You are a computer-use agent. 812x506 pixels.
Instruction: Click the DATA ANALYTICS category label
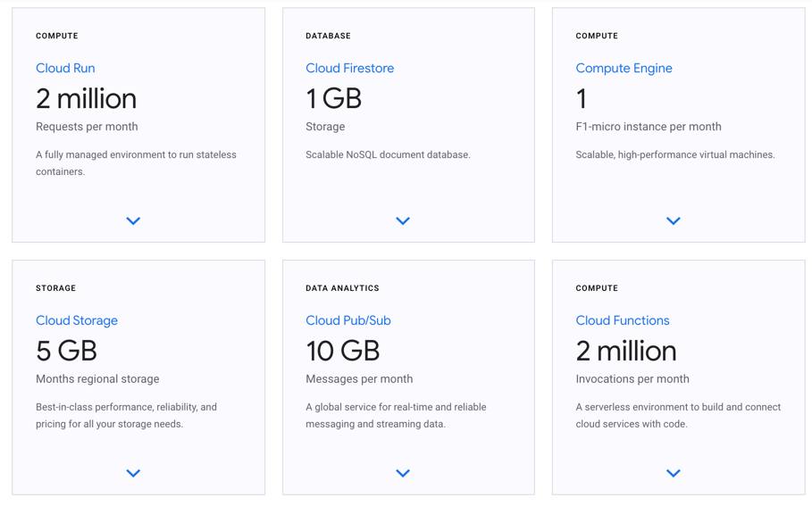[342, 288]
